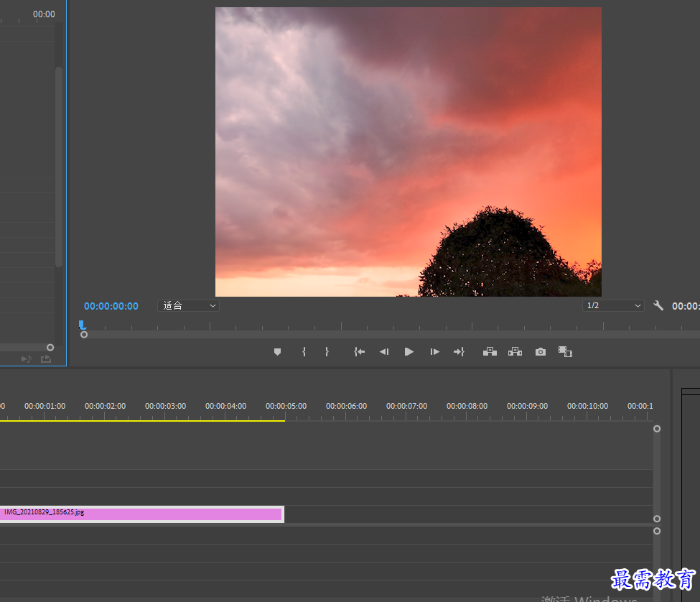
Task: Open the comparison view icon
Action: pyautogui.click(x=565, y=352)
